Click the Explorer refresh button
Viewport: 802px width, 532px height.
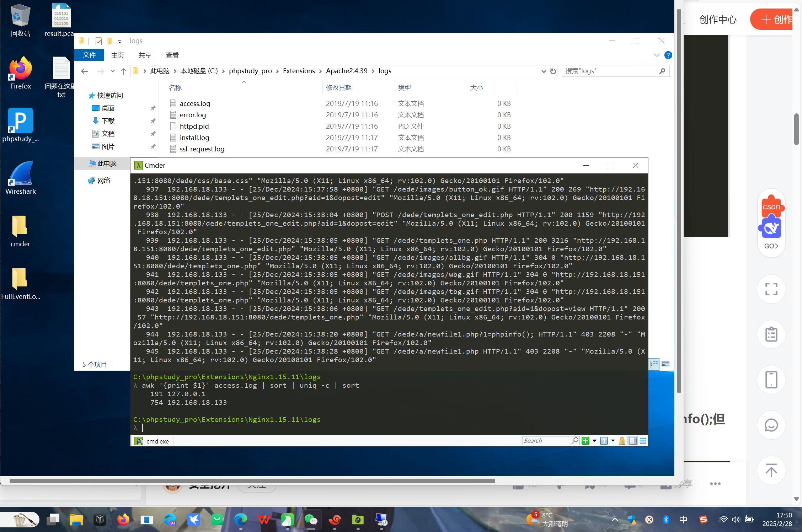click(553, 71)
